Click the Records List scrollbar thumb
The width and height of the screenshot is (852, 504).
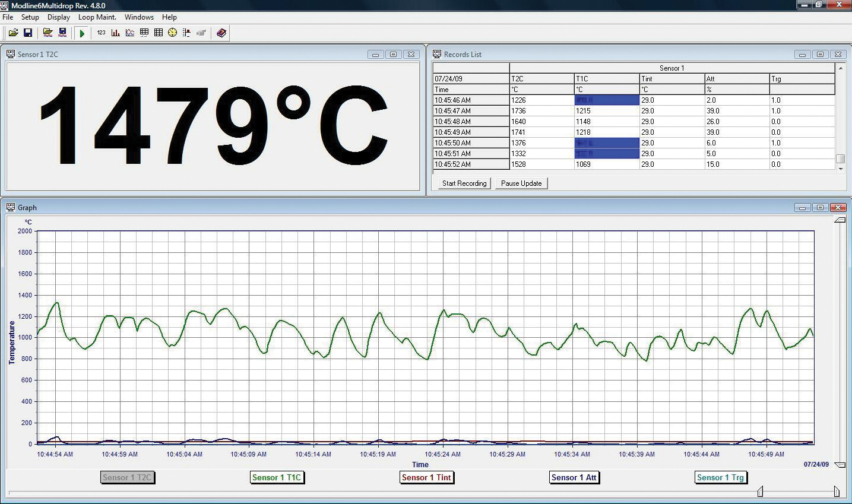840,159
